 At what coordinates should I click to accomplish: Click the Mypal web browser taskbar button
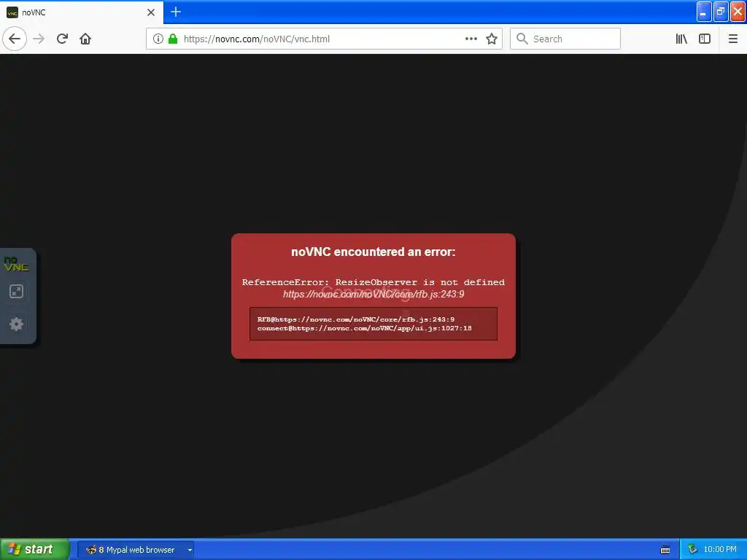tap(135, 550)
